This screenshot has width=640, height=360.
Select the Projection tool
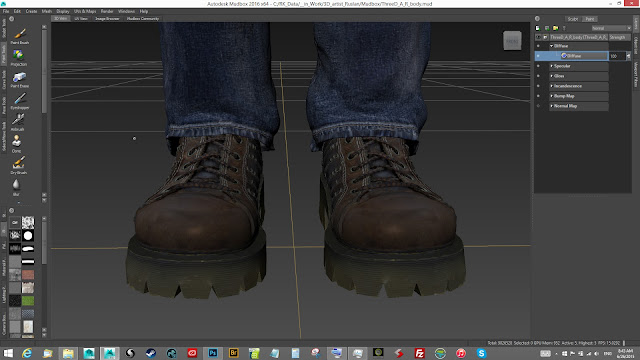(18, 57)
